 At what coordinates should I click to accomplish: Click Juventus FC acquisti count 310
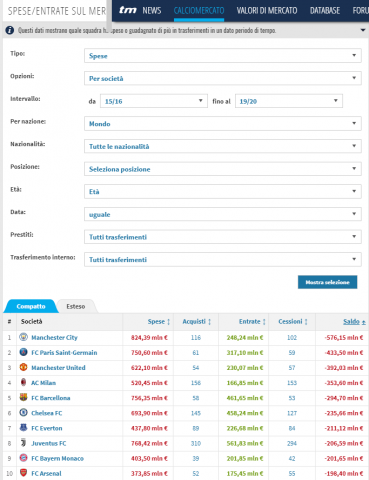point(196,443)
